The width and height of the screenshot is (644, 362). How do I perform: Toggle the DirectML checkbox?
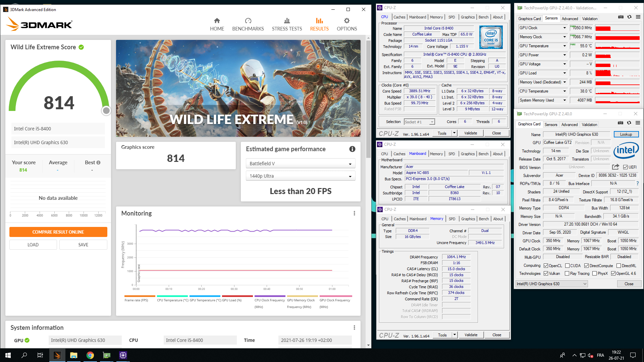(619, 266)
